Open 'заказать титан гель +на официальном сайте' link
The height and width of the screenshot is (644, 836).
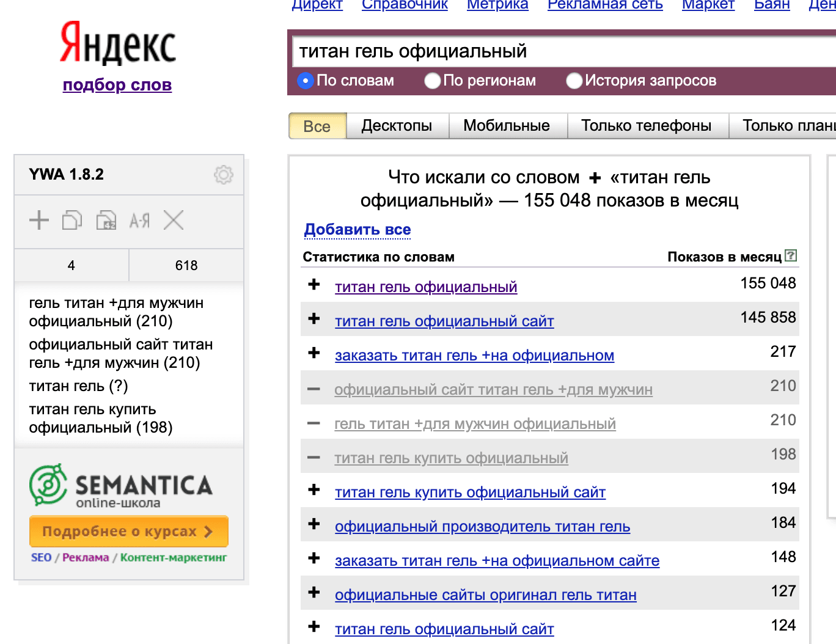497,560
